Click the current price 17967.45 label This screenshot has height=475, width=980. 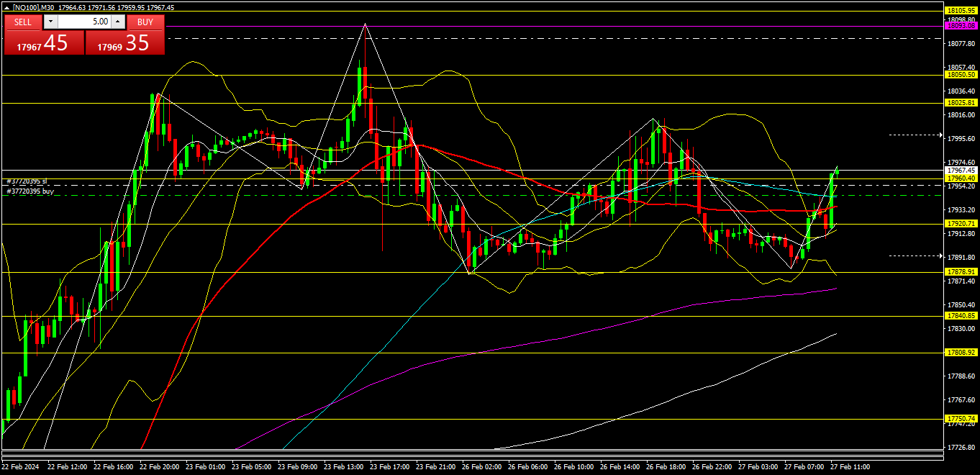pos(961,171)
